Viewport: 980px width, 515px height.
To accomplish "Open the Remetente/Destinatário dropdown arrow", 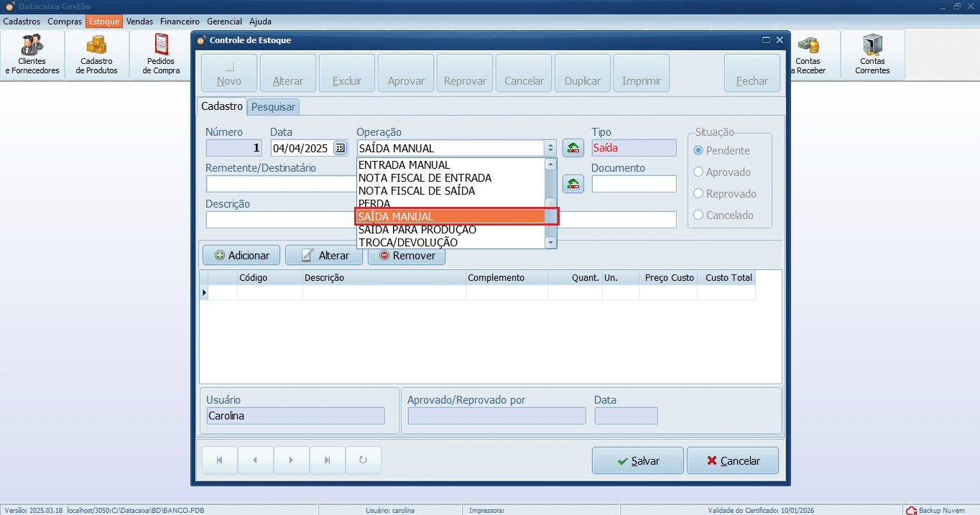I will (552, 183).
